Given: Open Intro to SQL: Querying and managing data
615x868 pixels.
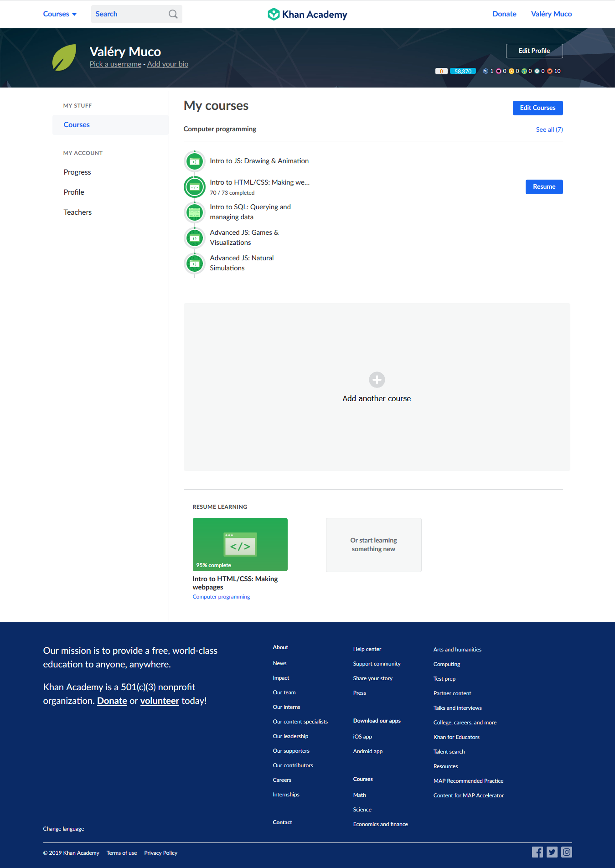Looking at the screenshot, I should pos(250,212).
